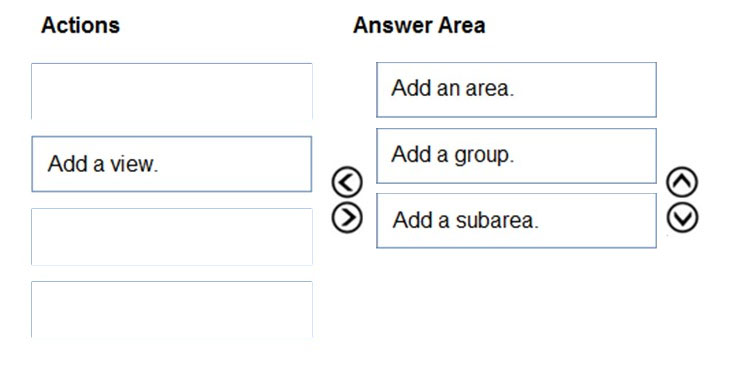This screenshot has height=372, width=735.
Task: Select the 'Add a view.' action
Action: [x=172, y=164]
